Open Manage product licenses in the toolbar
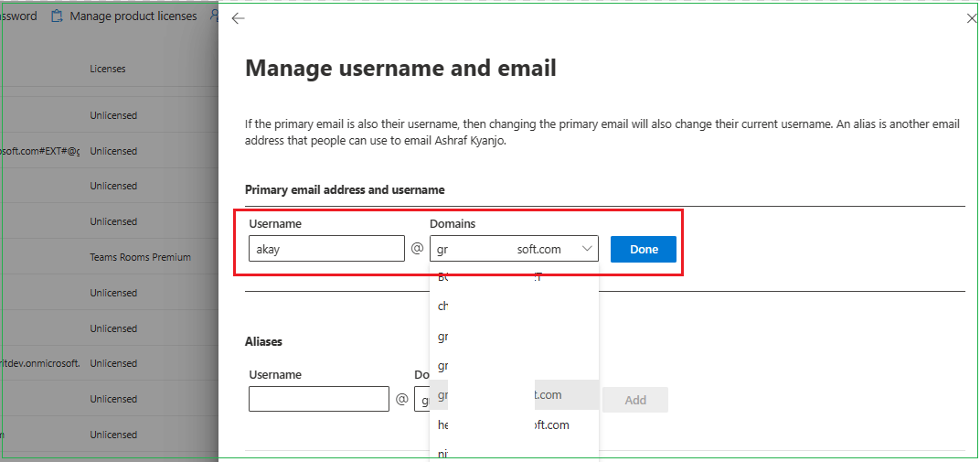The width and height of the screenshot is (980, 462). click(123, 16)
